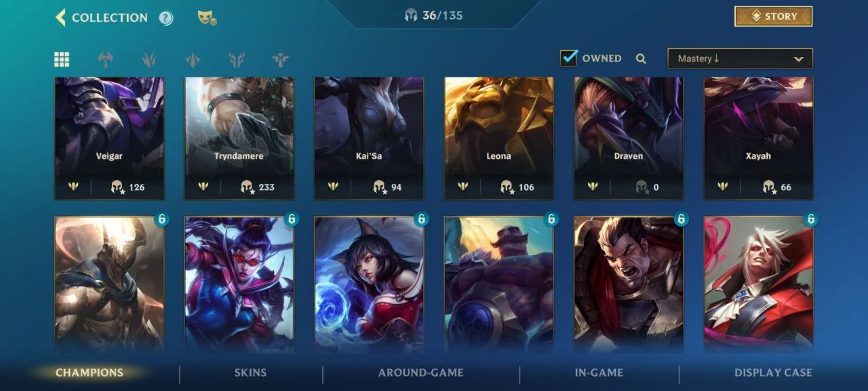Select the all champions grid filter

coord(62,60)
